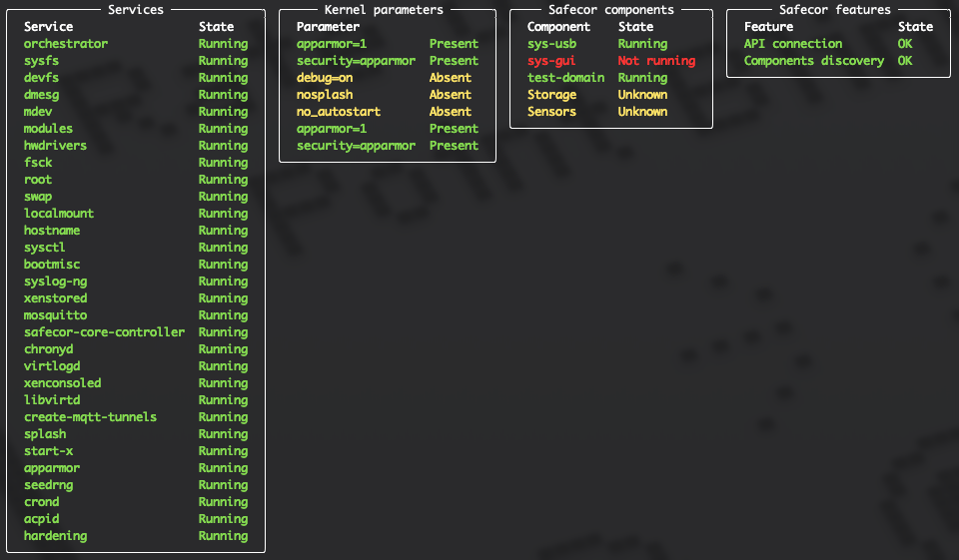Click the Not running state text
Image resolution: width=959 pixels, height=560 pixels.
coord(657,61)
